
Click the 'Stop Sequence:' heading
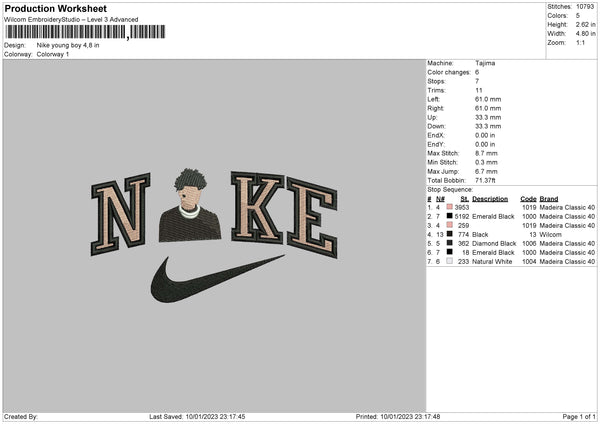[450, 189]
